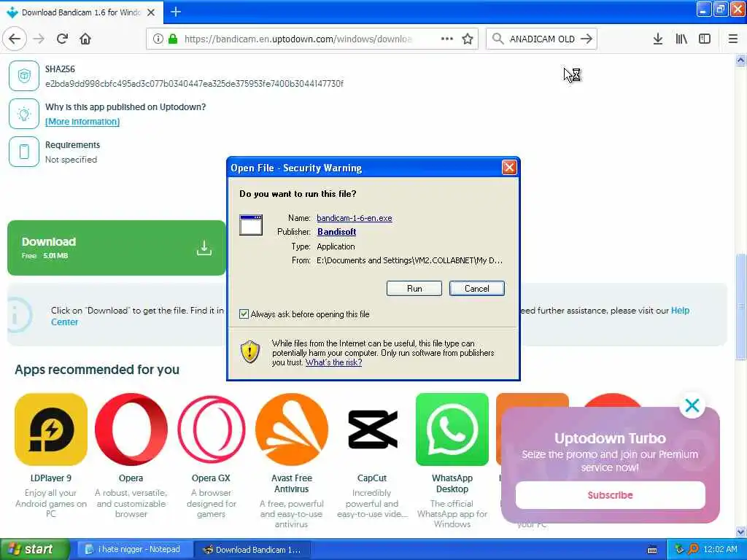Screen dimensions: 747x560
Task: Click the green Download button
Action: [x=117, y=248]
